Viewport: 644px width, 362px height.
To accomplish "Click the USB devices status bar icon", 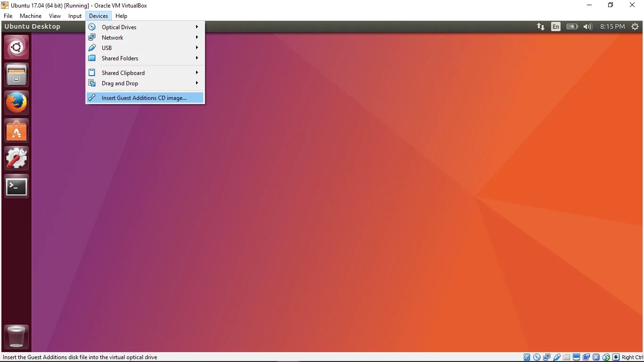I will click(x=557, y=357).
